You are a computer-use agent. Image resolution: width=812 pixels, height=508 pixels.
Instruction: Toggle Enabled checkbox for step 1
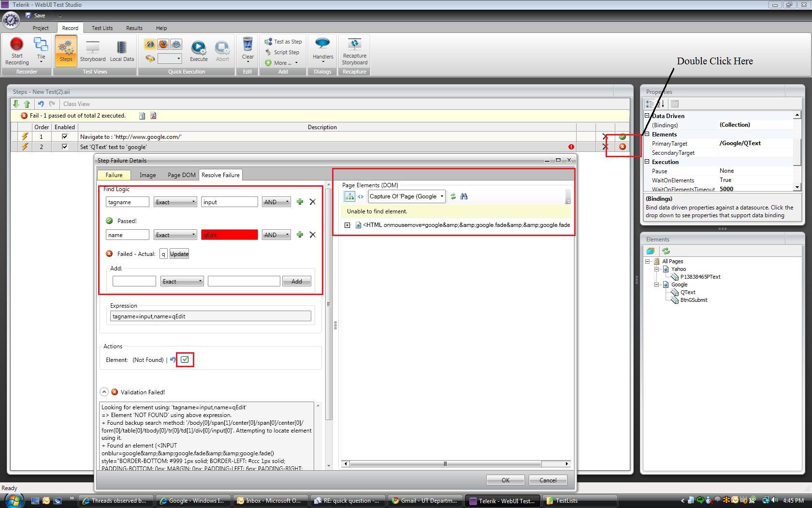[65, 137]
